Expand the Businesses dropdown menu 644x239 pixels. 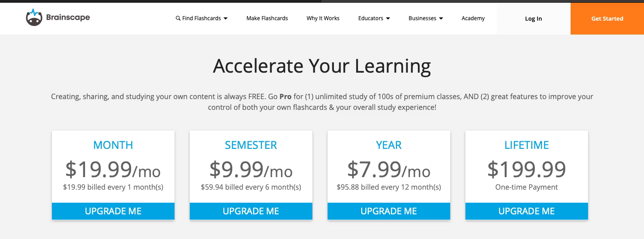tap(441, 18)
